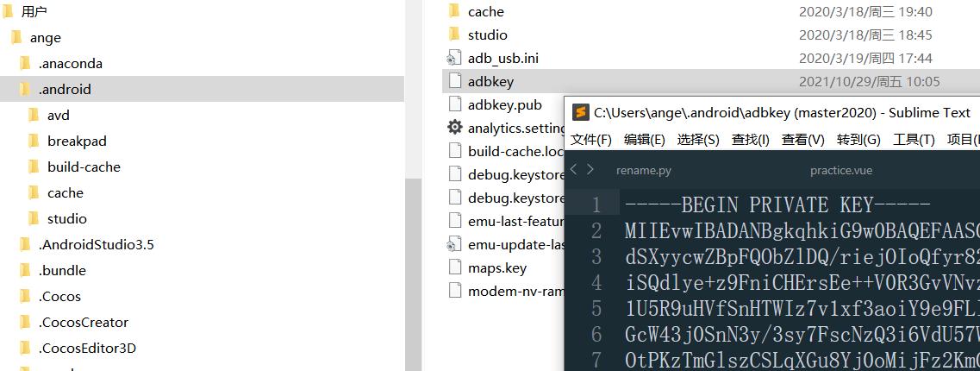Click the .anaconda folder icon in tree
Viewport: 980px width, 371px height.
pos(25,63)
